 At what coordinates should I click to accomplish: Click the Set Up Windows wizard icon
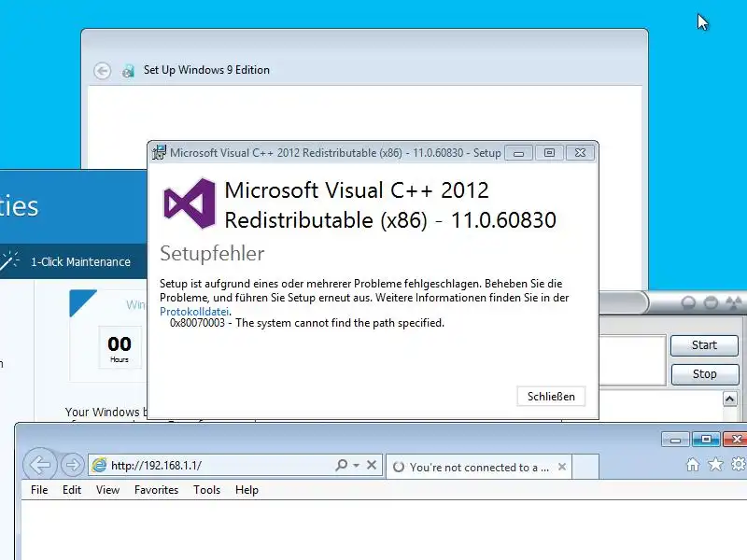coord(128,71)
